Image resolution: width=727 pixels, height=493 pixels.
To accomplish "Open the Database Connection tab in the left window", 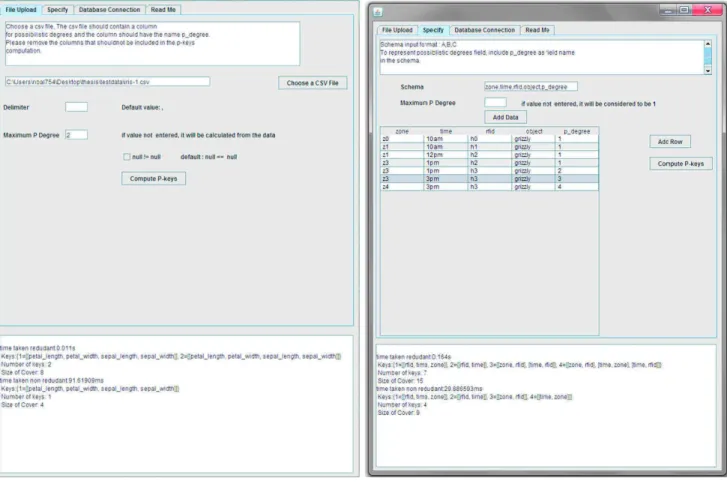I will [109, 10].
